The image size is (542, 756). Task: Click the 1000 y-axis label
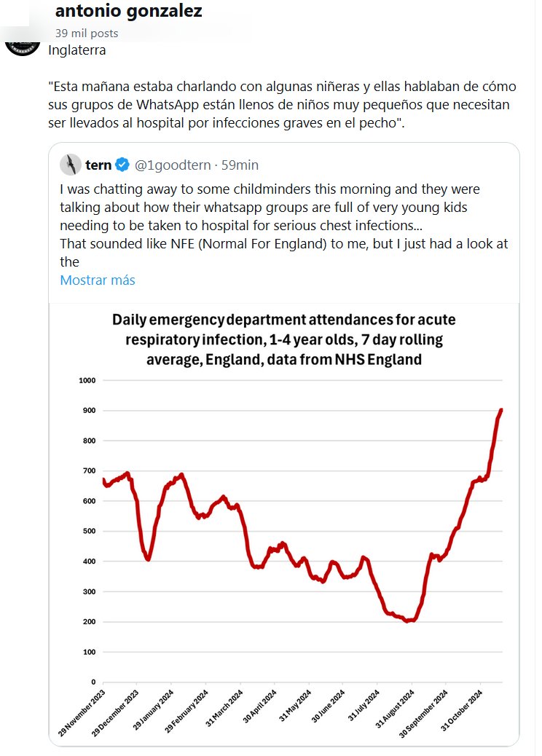pyautogui.click(x=87, y=380)
